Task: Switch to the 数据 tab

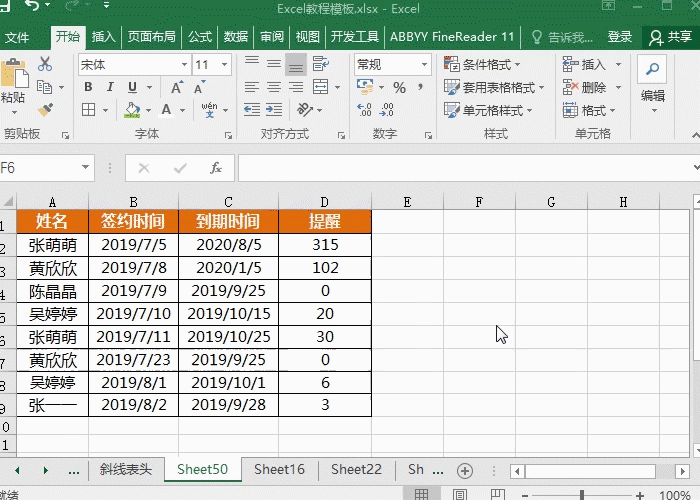Action: [236, 37]
